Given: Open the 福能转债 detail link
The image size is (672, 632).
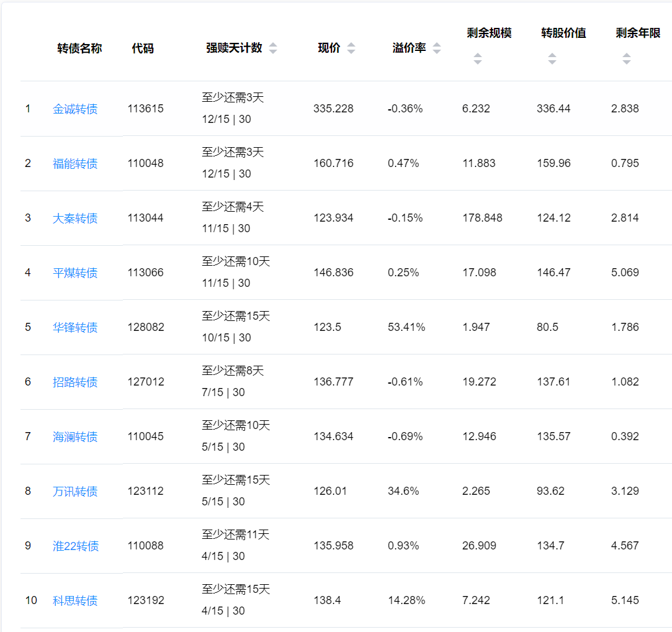Looking at the screenshot, I should tap(75, 164).
